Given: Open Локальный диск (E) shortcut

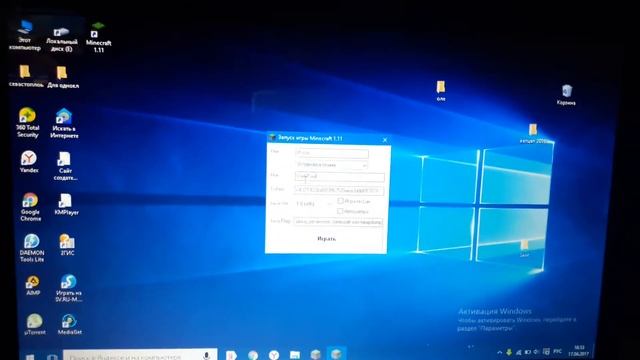Looking at the screenshot, I should coord(62,39).
